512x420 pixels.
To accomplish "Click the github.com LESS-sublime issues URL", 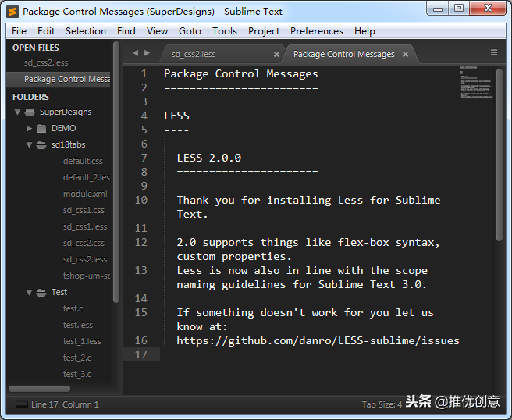I will pos(318,340).
